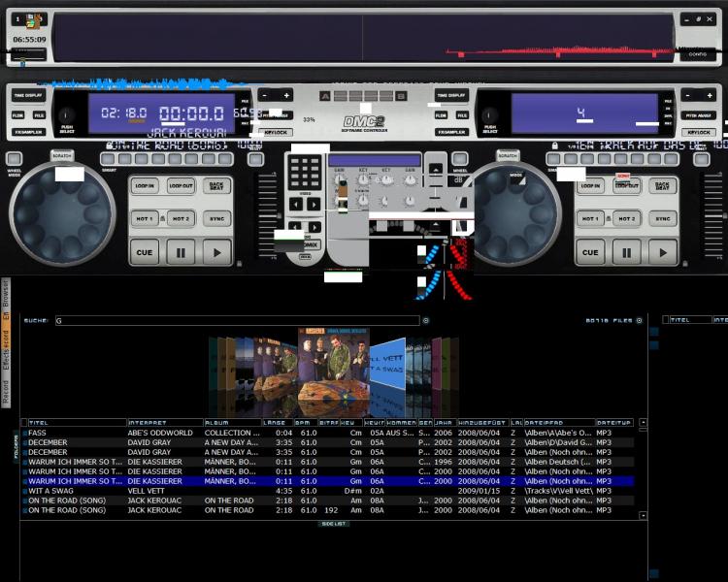Sort the list by INTERPRET column header
Image resolution: width=728 pixels, height=582 pixels.
165,423
